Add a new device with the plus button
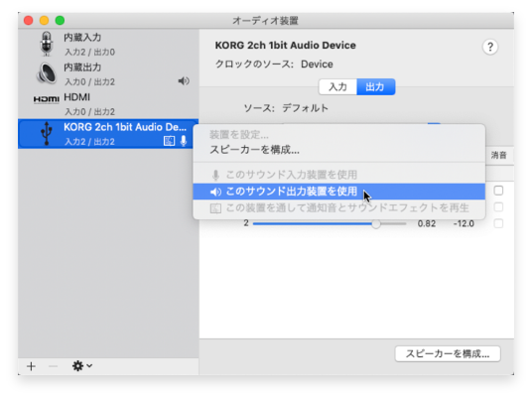 (x=31, y=366)
